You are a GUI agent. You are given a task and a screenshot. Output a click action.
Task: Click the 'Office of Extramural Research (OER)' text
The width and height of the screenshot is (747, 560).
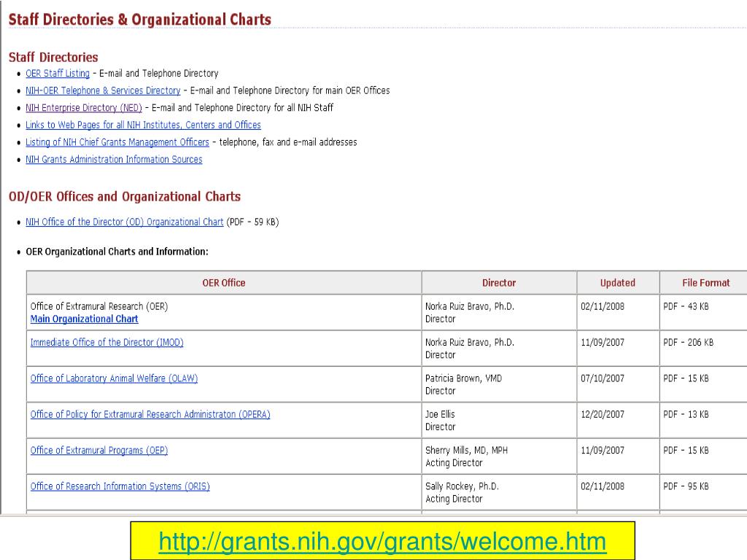pyautogui.click(x=99, y=306)
